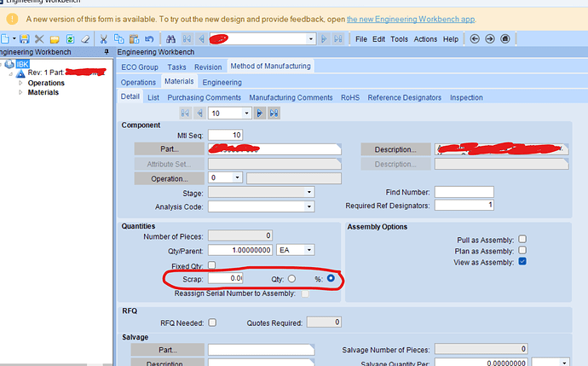
Task: Open the Actions menu
Action: (x=425, y=39)
